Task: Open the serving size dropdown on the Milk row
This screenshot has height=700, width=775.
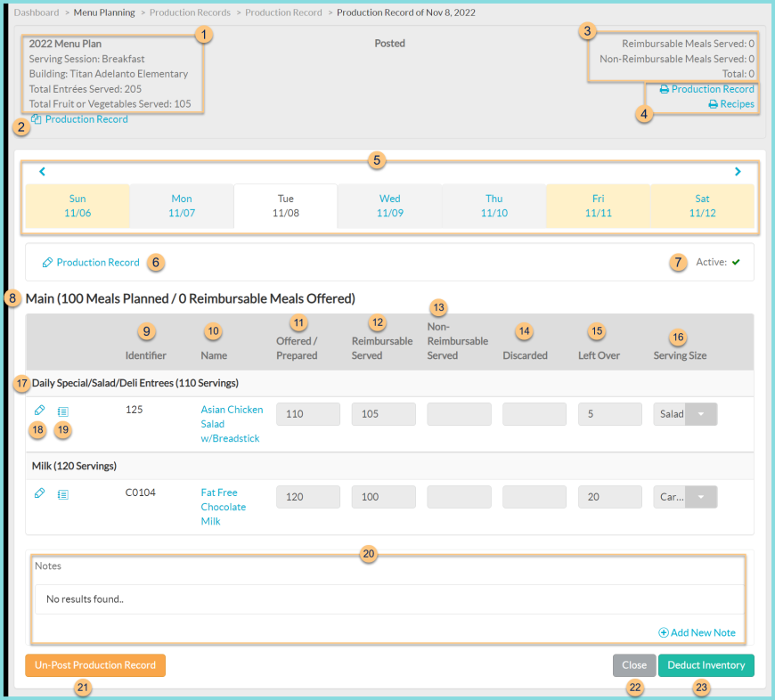Action: coord(701,496)
